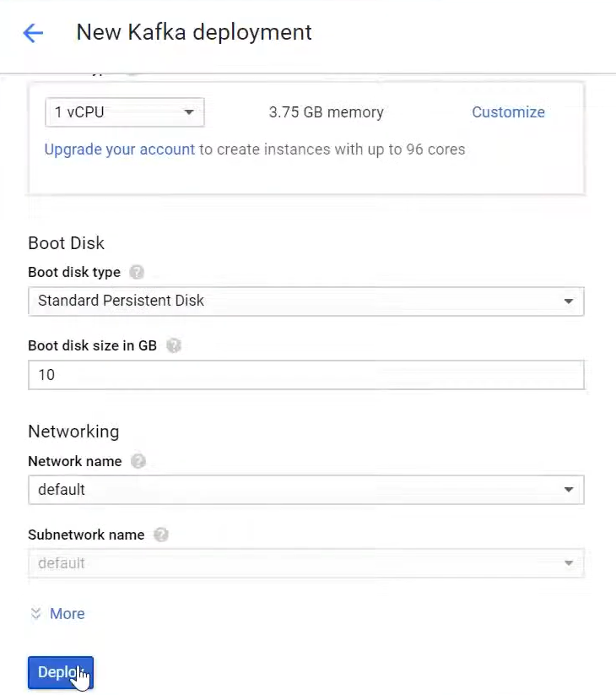Expand the More options section
The width and height of the screenshot is (616, 695).
[x=57, y=614]
